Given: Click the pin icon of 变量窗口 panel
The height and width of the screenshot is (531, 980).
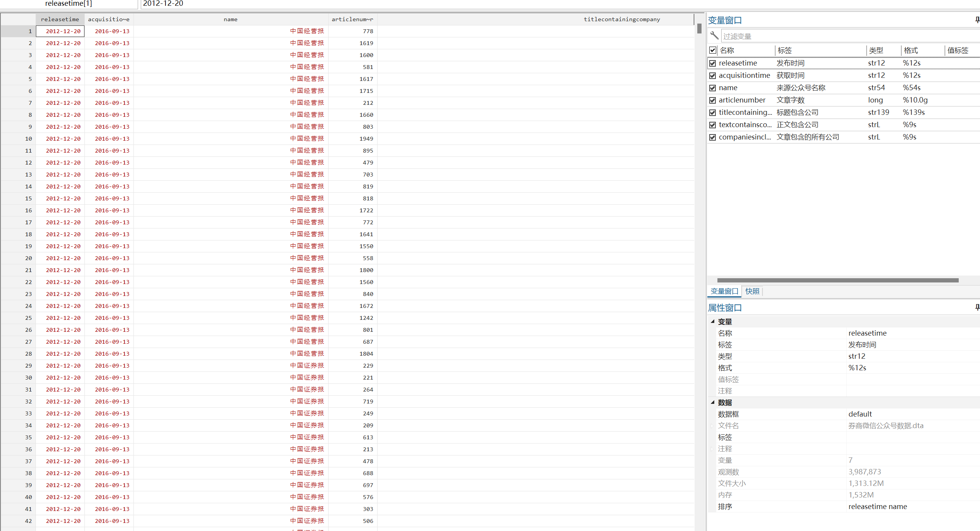Looking at the screenshot, I should pyautogui.click(x=977, y=20).
